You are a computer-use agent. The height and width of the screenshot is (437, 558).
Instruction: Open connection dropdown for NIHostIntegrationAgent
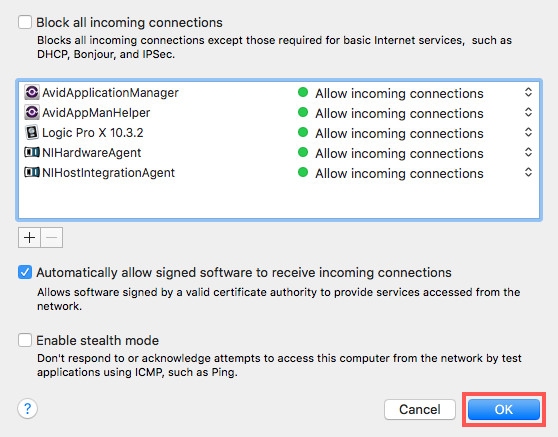[528, 172]
